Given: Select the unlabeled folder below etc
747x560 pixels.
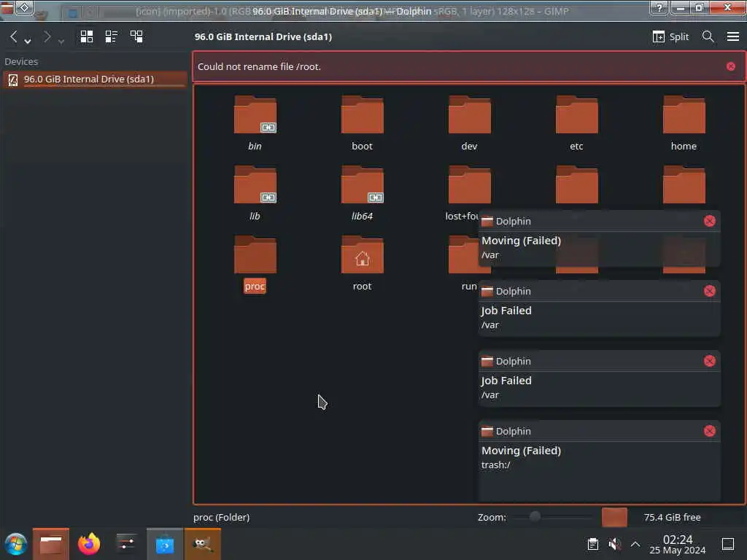Looking at the screenshot, I should (576, 184).
